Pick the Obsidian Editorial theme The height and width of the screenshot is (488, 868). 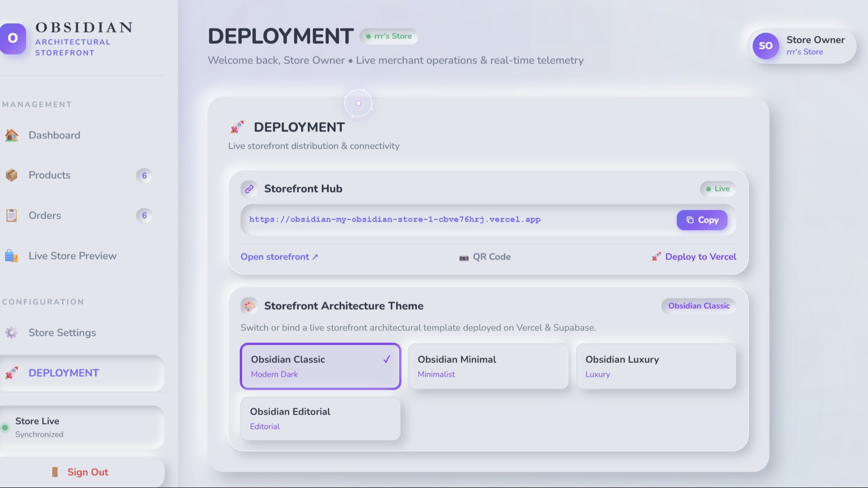[320, 419]
